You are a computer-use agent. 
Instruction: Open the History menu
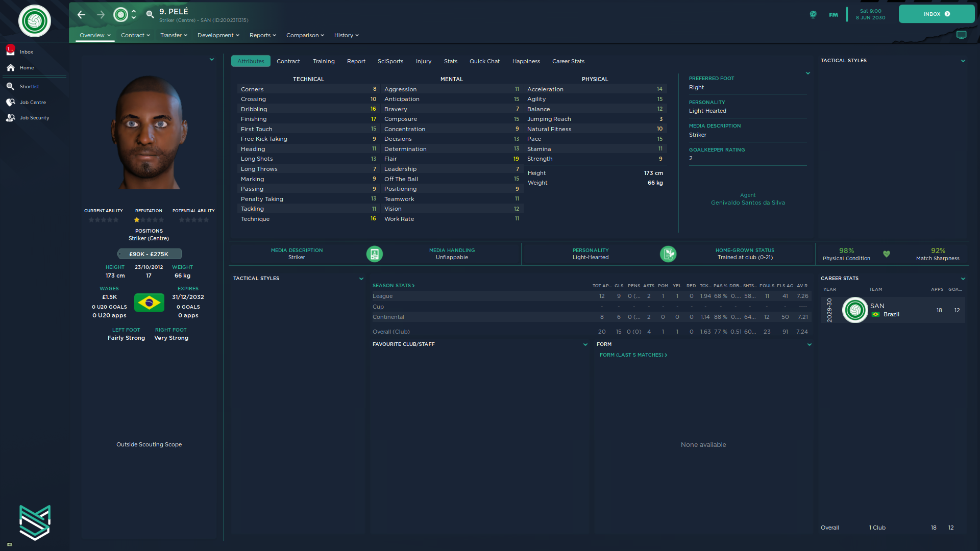346,36
